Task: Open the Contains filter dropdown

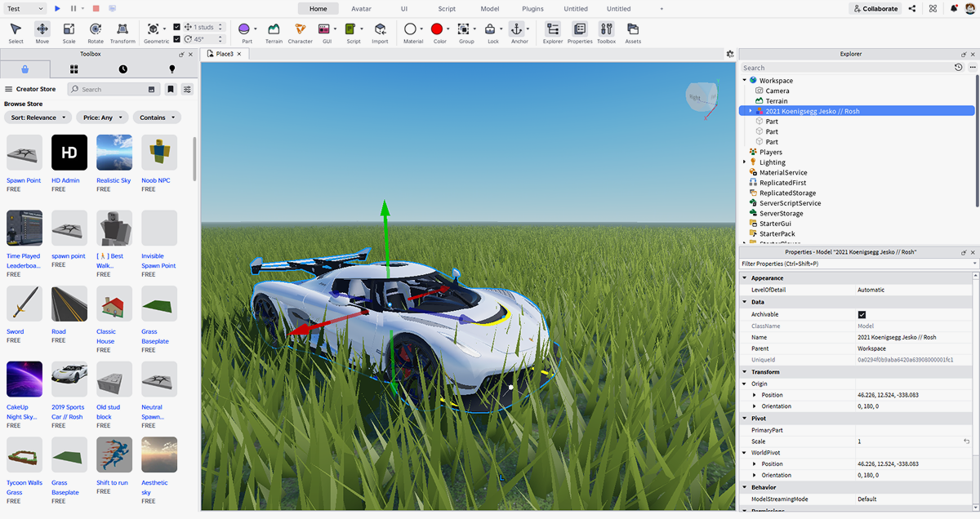Action: click(157, 118)
